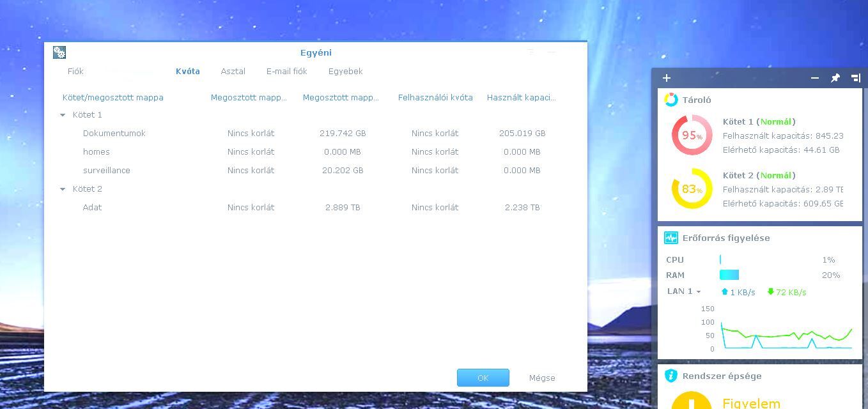The width and height of the screenshot is (868, 409).
Task: Click the 20.202 GB value for surveillance
Action: point(343,171)
